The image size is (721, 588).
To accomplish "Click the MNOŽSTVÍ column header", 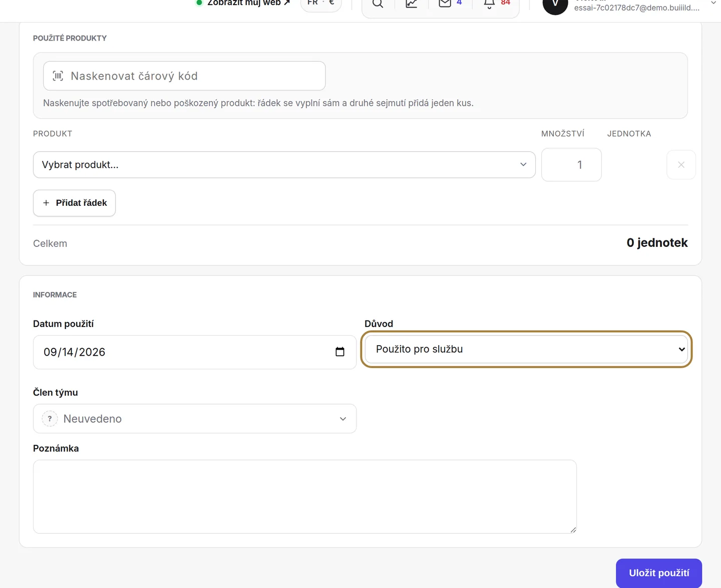I will (563, 134).
